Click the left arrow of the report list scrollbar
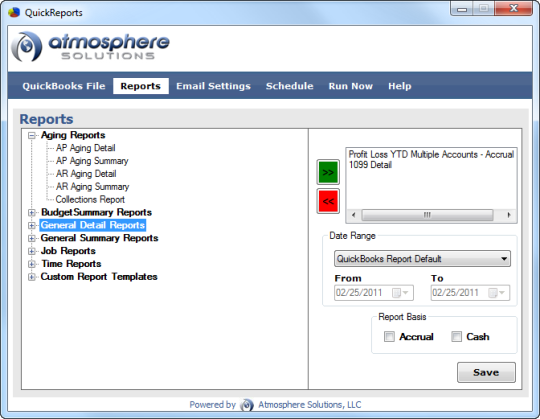Screen dimensions: 540x419 coord(353,215)
